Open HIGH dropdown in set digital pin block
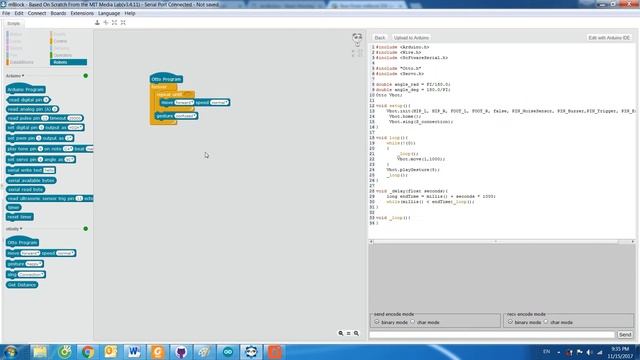The height and width of the screenshot is (360, 640). pyautogui.click(x=76, y=128)
